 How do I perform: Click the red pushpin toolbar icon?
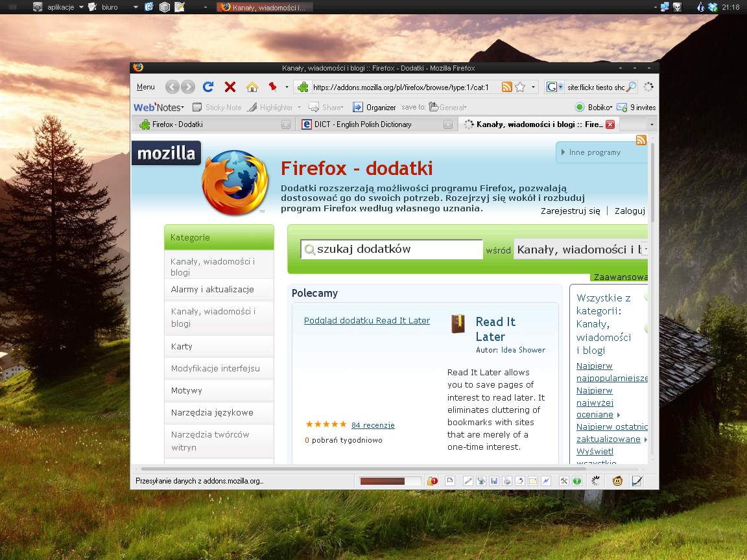click(x=273, y=87)
